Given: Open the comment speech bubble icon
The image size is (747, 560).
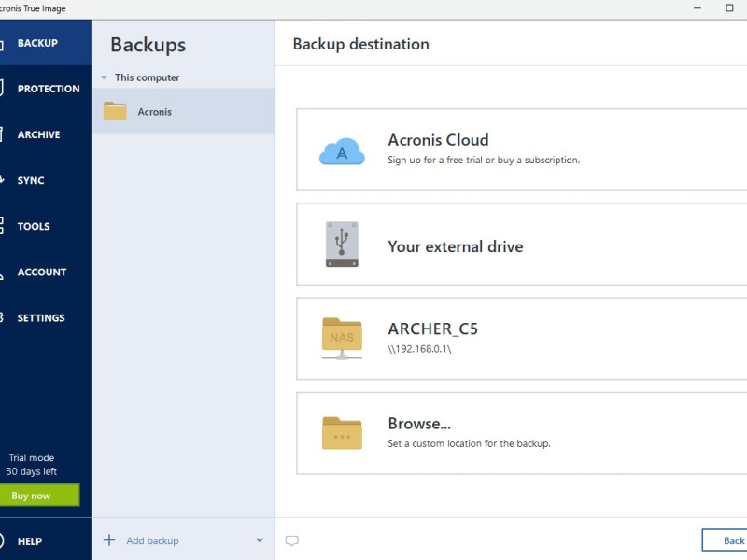Looking at the screenshot, I should [292, 540].
